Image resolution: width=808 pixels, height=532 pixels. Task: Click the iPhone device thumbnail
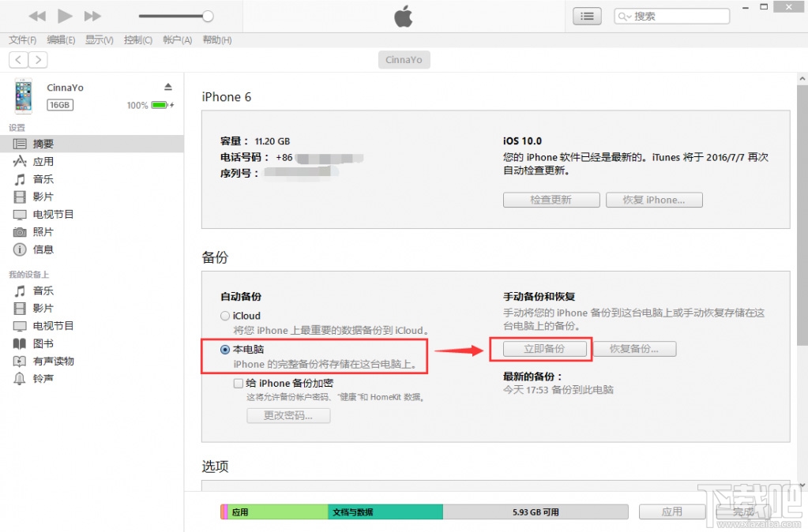coord(23,96)
